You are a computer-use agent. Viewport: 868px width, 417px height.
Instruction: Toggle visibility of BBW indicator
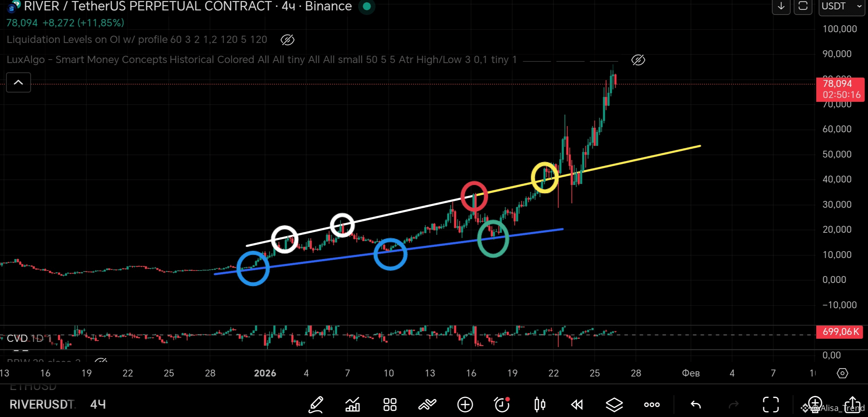tap(101, 361)
